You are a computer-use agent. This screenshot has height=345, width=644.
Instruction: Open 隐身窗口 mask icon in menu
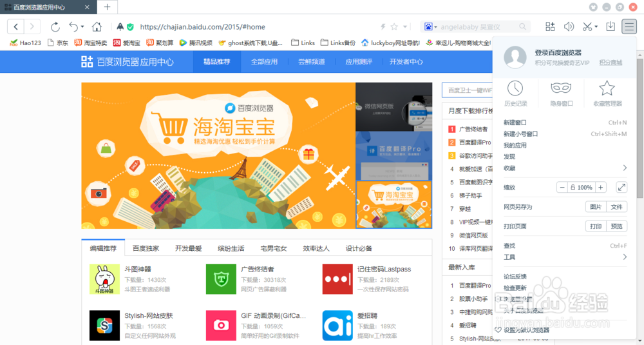[561, 88]
